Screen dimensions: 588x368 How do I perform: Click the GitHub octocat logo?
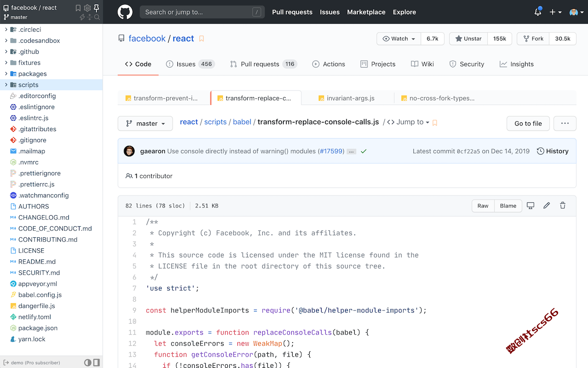tap(125, 12)
